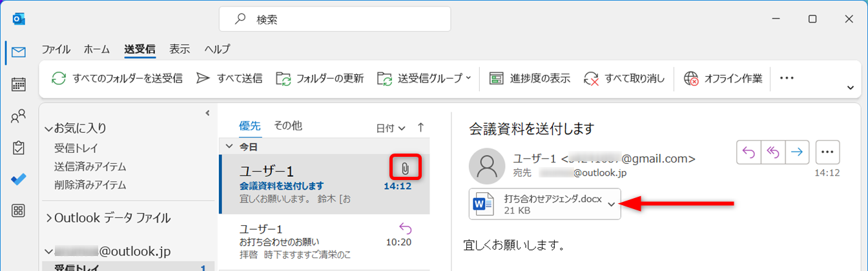Screen dimensions: 868x271
Task: Open the People contacts icon
Action: click(19, 116)
